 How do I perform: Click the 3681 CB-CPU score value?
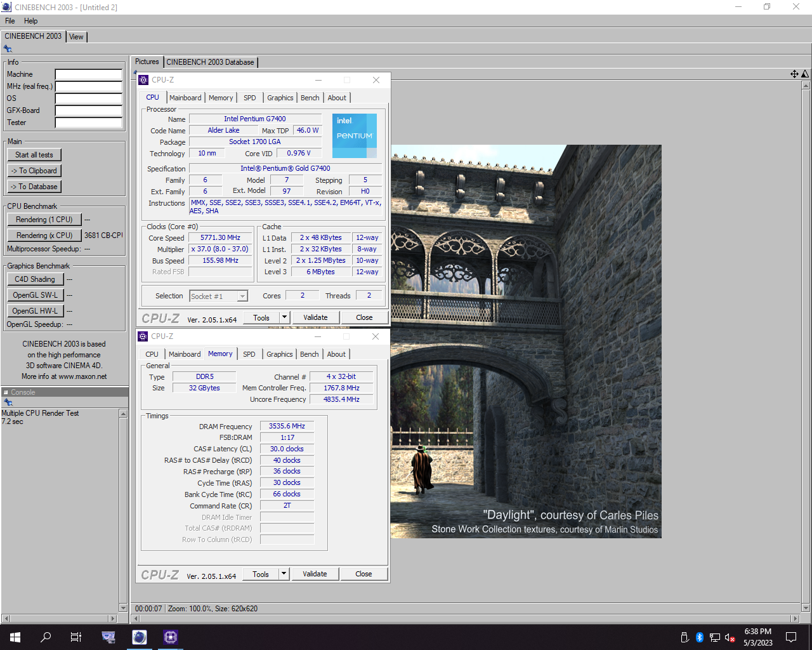[103, 235]
